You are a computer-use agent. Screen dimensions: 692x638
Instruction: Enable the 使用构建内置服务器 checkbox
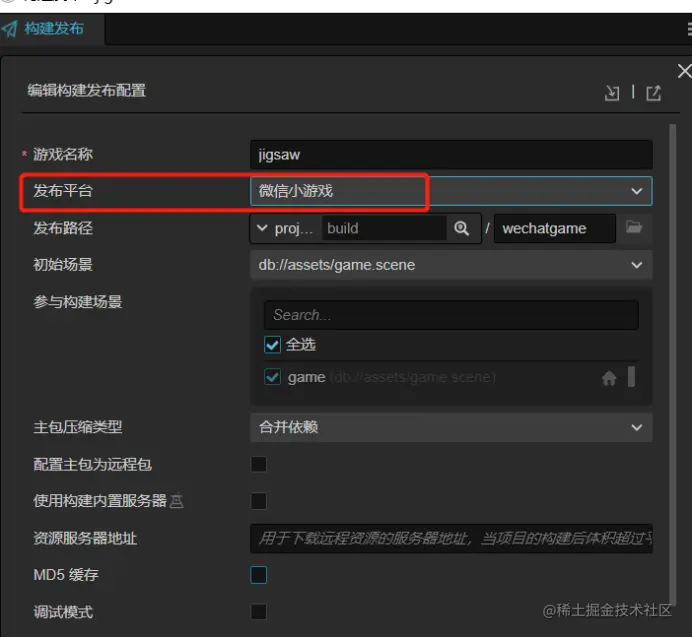coord(259,501)
